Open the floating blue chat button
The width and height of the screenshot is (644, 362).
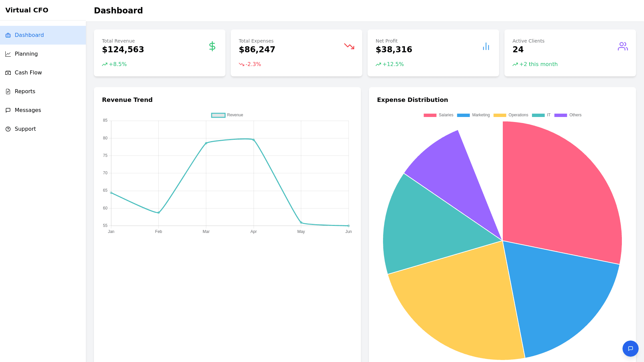(x=630, y=349)
